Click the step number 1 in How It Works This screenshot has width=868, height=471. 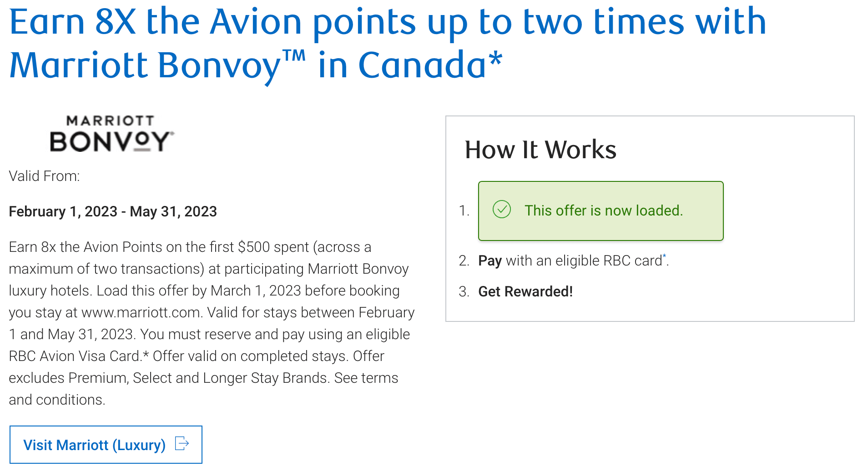[x=464, y=211]
